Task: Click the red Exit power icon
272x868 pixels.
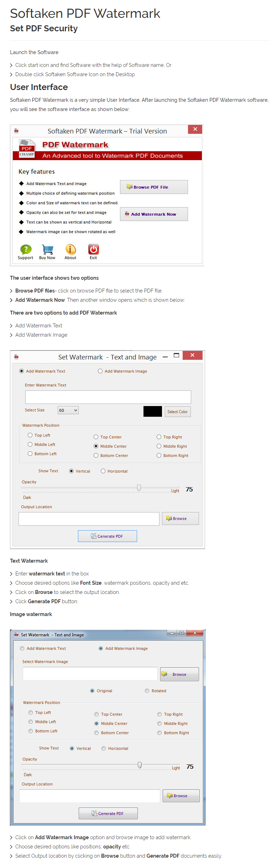Action: 93,249
